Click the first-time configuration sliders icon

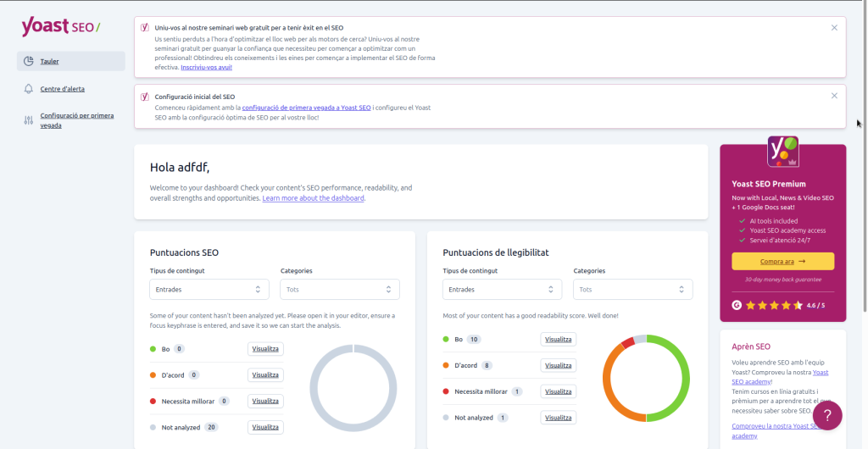click(29, 120)
